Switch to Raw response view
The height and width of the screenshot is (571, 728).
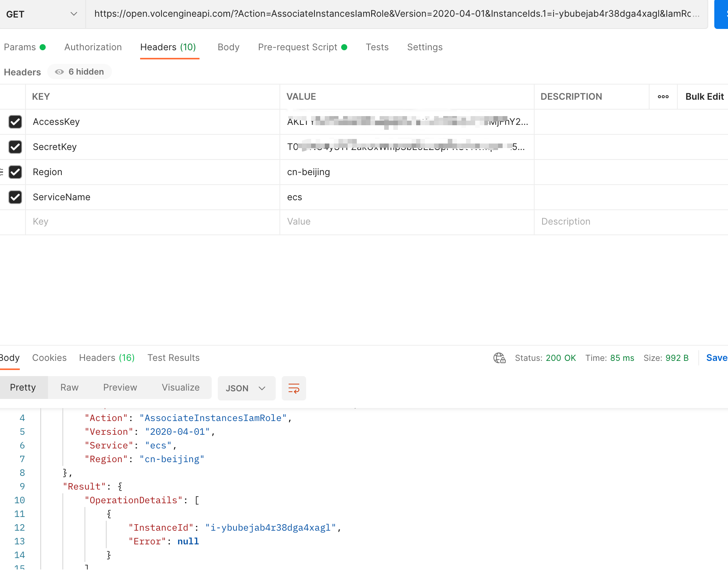[x=69, y=388]
